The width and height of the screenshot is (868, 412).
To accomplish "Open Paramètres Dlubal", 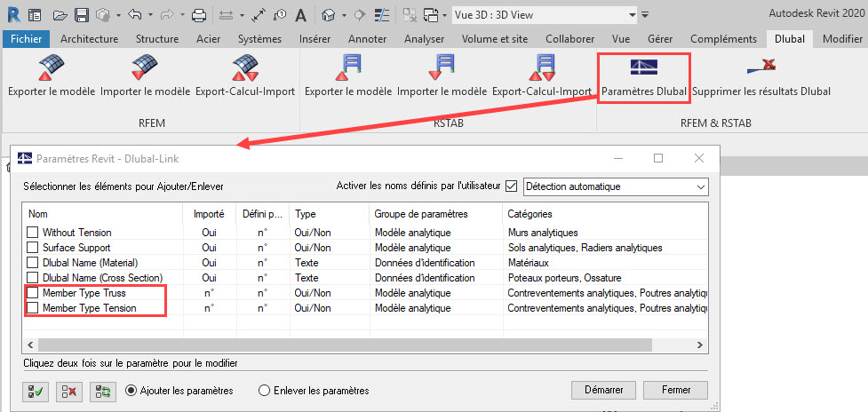I will [x=644, y=77].
